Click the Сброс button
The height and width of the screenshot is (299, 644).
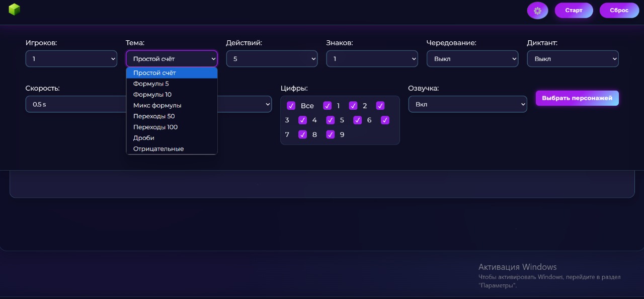(x=619, y=11)
